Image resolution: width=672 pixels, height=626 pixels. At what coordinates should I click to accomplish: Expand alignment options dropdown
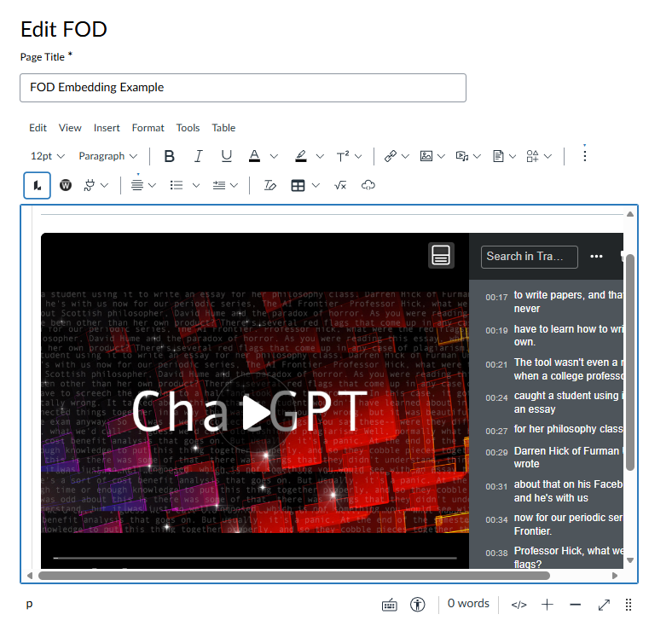[x=152, y=185]
